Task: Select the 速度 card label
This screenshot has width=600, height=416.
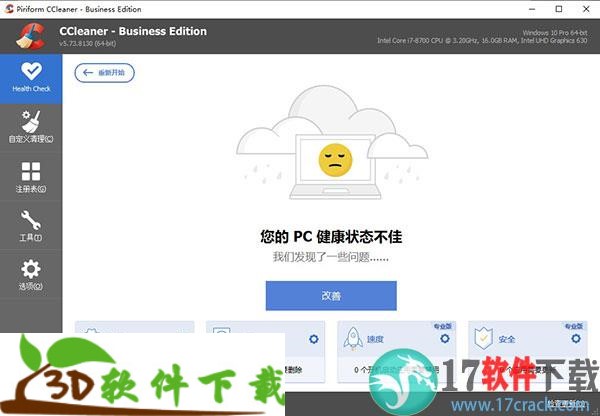Action: pyautogui.click(x=375, y=339)
